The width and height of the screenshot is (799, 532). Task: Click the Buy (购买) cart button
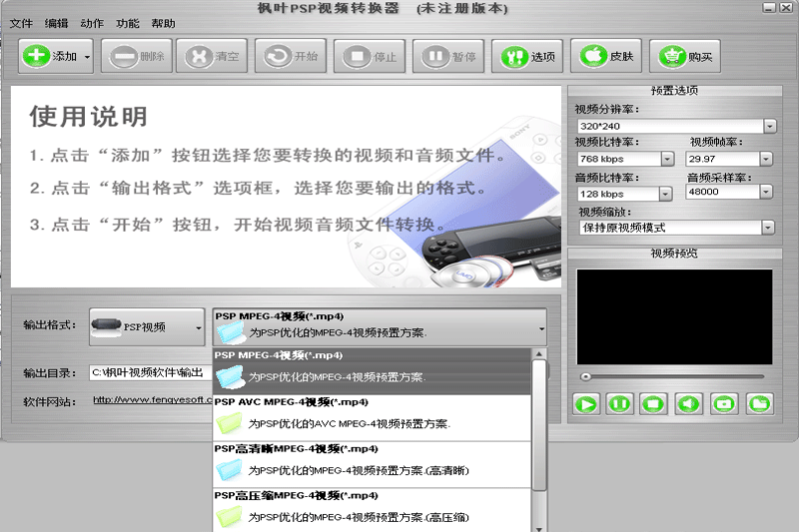click(685, 56)
